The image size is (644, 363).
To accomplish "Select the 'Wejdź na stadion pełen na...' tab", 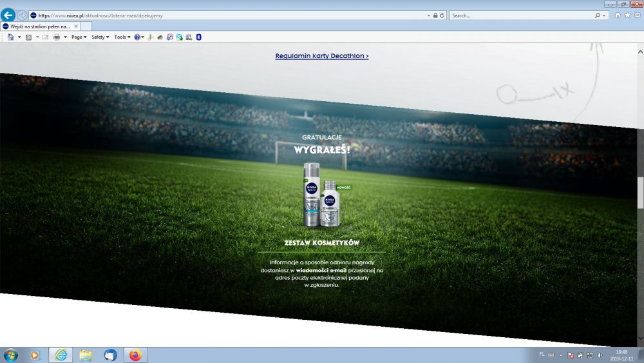I will pos(37,26).
